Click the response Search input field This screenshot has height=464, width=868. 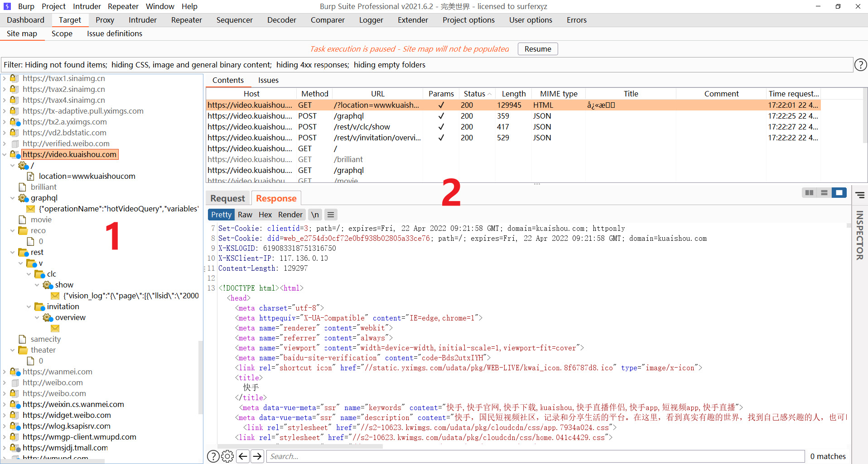point(535,456)
